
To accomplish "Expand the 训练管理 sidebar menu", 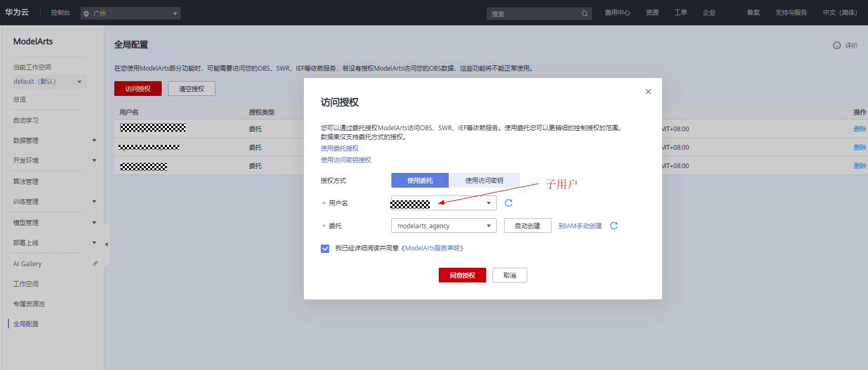I will coord(94,201).
